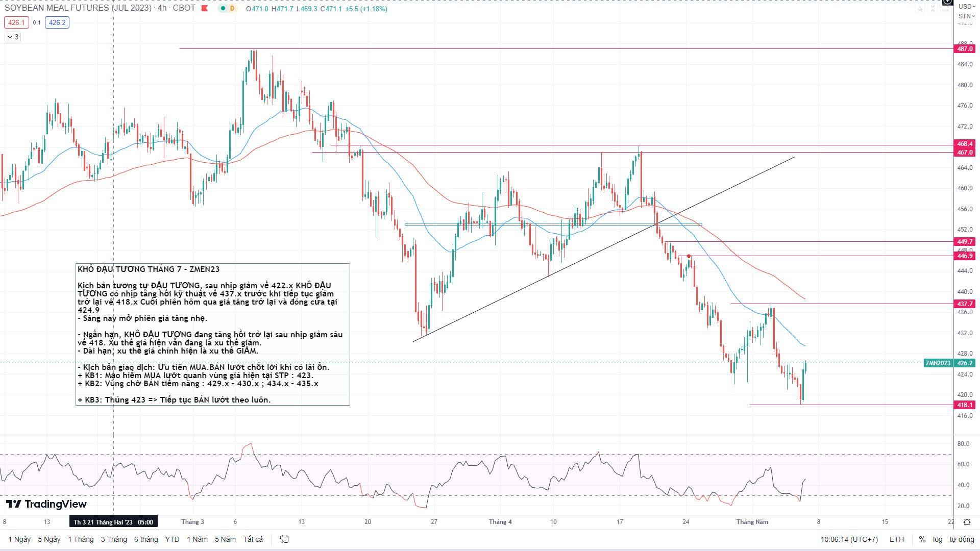Click RSI axis label 80.0
This screenshot has width=980, height=551.
(x=963, y=444)
